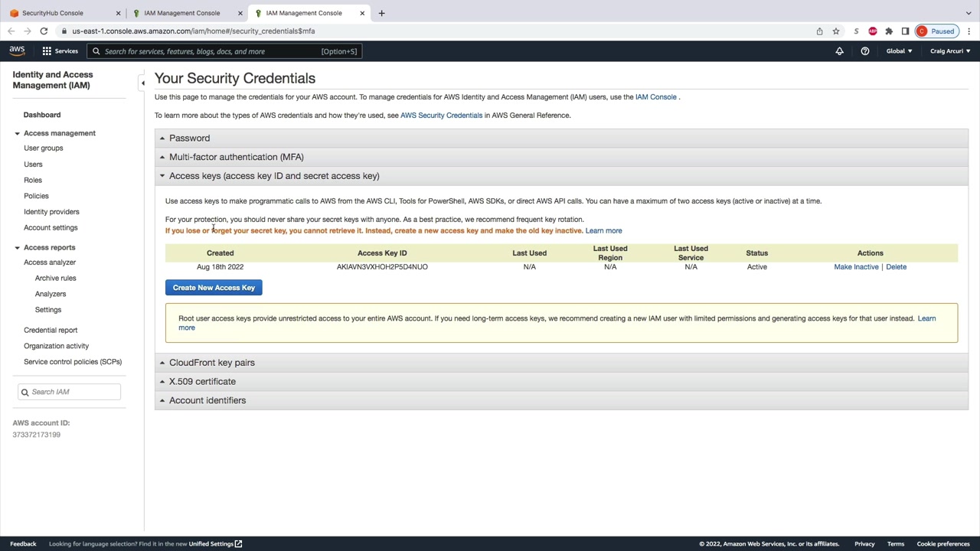Open Settings under Access analyzer
980x551 pixels.
(48, 310)
